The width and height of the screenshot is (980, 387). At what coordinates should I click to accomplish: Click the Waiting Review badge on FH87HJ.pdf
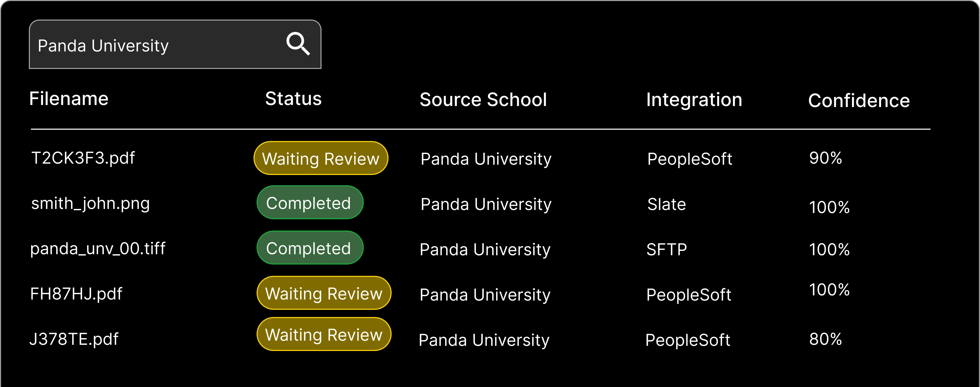click(324, 293)
